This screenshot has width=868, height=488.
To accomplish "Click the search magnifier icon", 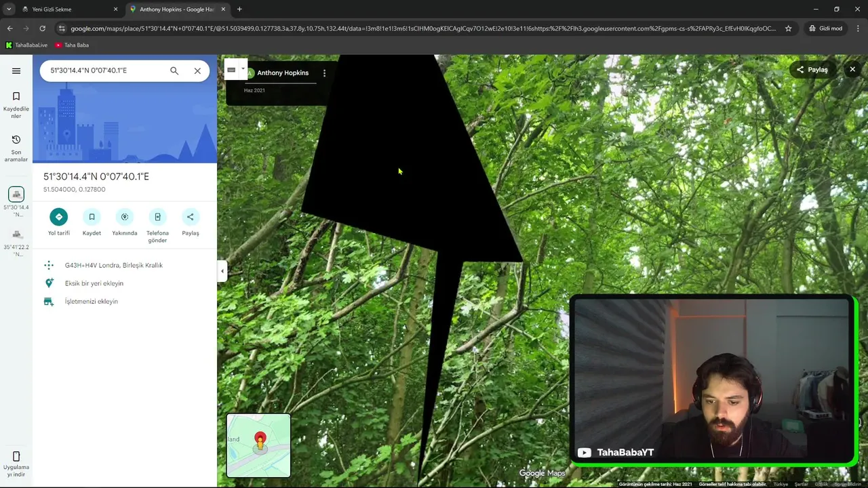I will tap(174, 70).
